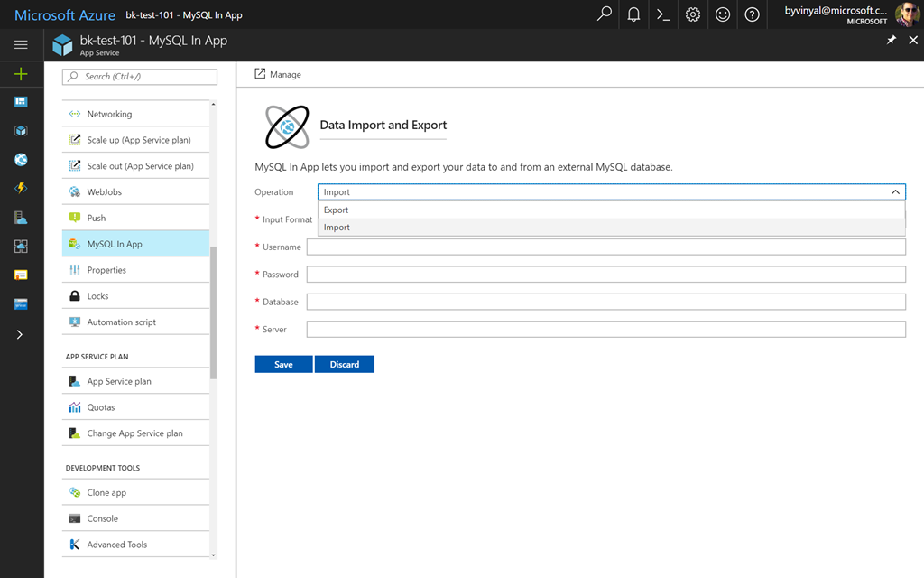
Task: Click the green plus create resource icon
Action: coord(21,74)
